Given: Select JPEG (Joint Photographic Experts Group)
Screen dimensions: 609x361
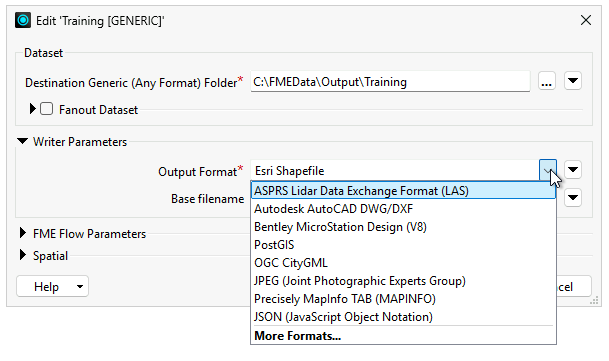Looking at the screenshot, I should click(403, 281).
